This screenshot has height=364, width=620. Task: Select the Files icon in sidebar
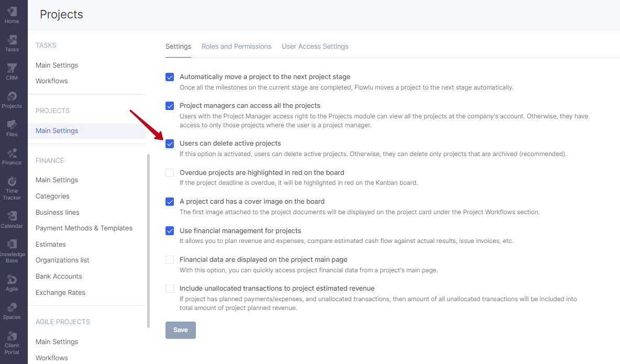click(x=12, y=125)
